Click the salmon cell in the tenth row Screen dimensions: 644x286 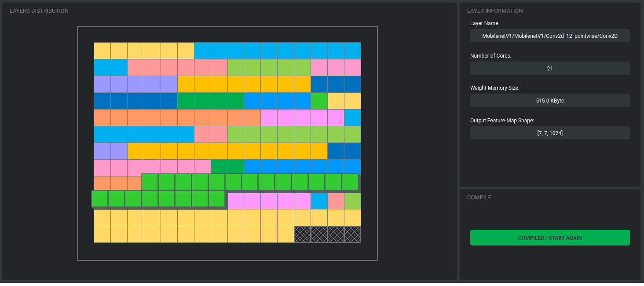point(336,201)
